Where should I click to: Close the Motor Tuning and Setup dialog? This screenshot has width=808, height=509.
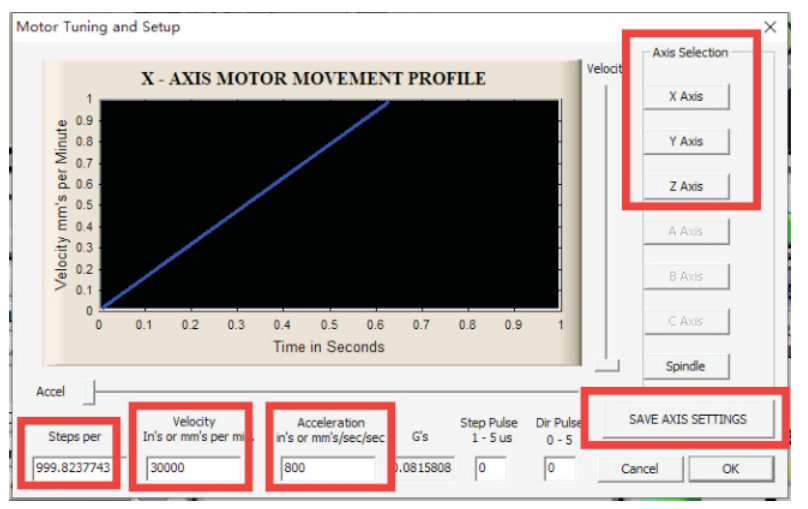tap(770, 27)
